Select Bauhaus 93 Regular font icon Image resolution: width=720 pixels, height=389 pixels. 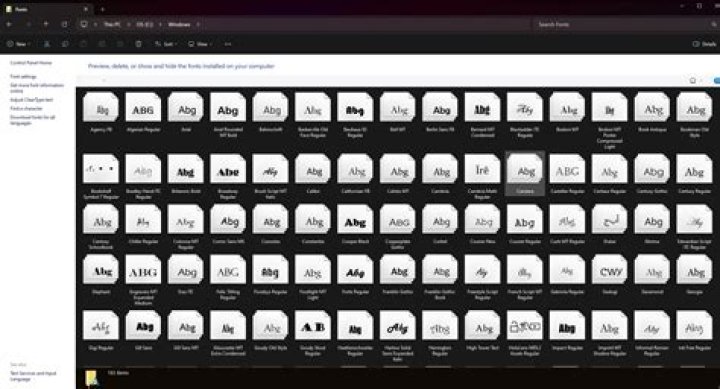pos(355,107)
